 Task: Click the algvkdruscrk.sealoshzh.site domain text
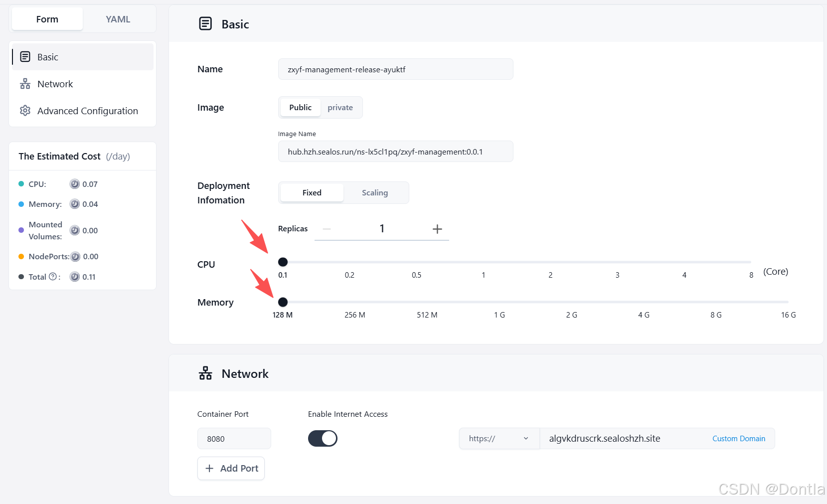605,439
